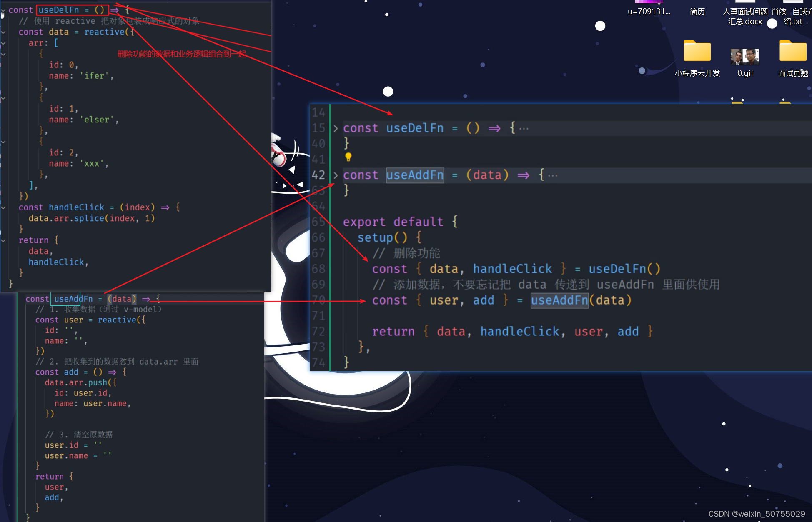Image resolution: width=812 pixels, height=522 pixels.
Task: Expand folded useAddFn function on line 42
Action: coord(336,175)
